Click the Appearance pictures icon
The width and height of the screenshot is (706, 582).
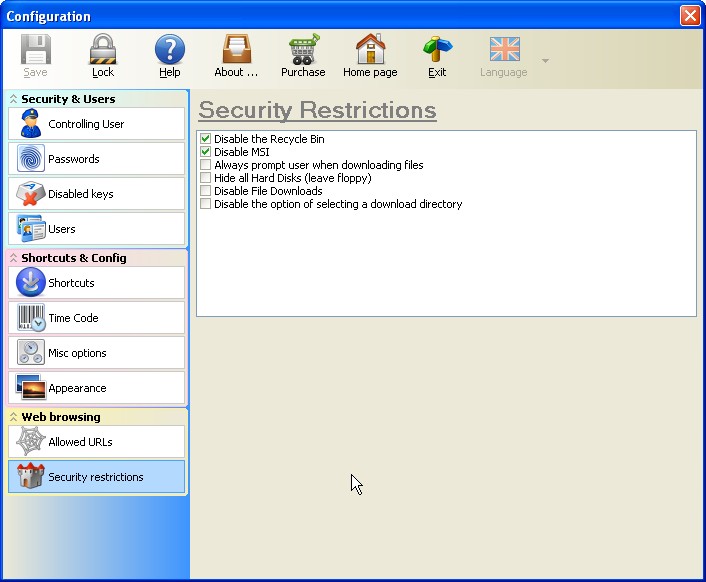31,387
